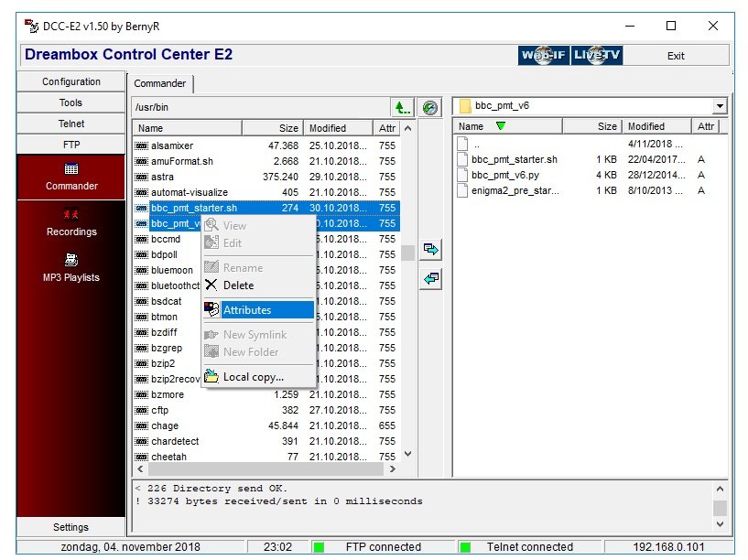Click the folder icon next to bbc_pmt_v6
The height and width of the screenshot is (560, 748).
click(465, 106)
